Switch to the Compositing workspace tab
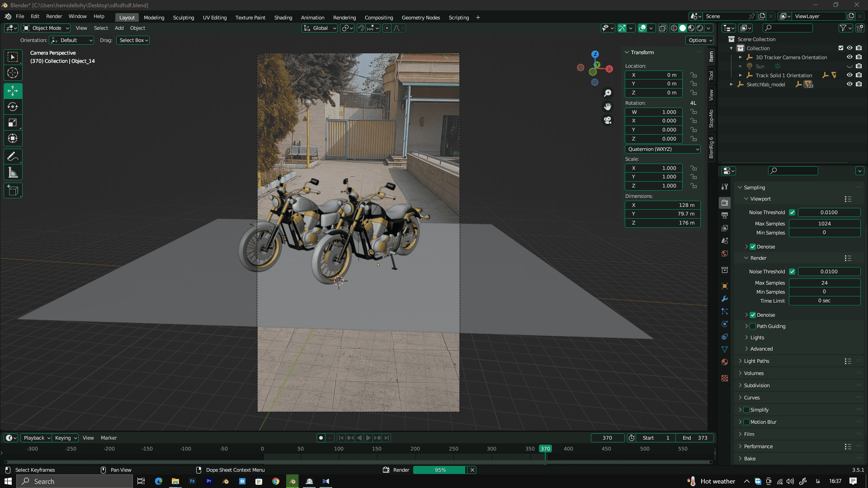Screen dimensions: 868x488 (378, 18)
